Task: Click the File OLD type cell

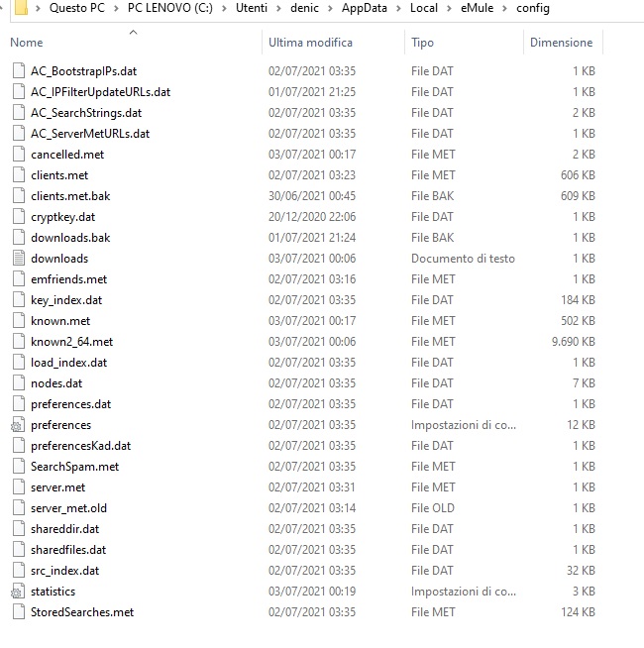Action: [x=432, y=508]
